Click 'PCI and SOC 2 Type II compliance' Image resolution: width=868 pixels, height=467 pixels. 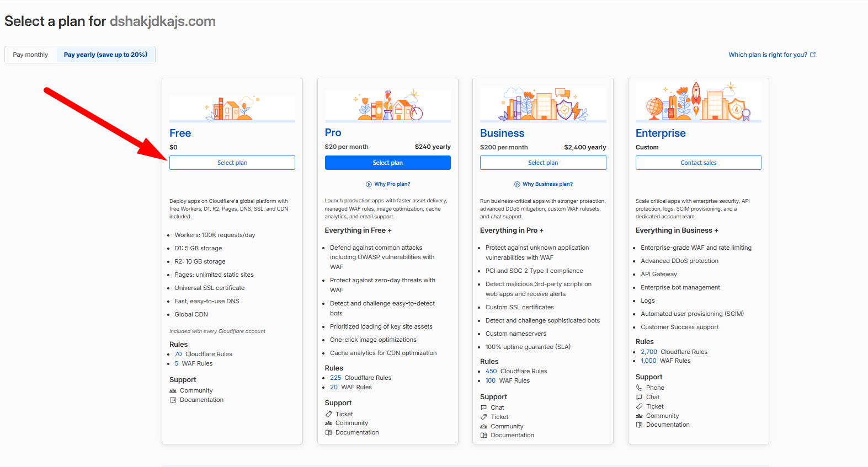[534, 271]
